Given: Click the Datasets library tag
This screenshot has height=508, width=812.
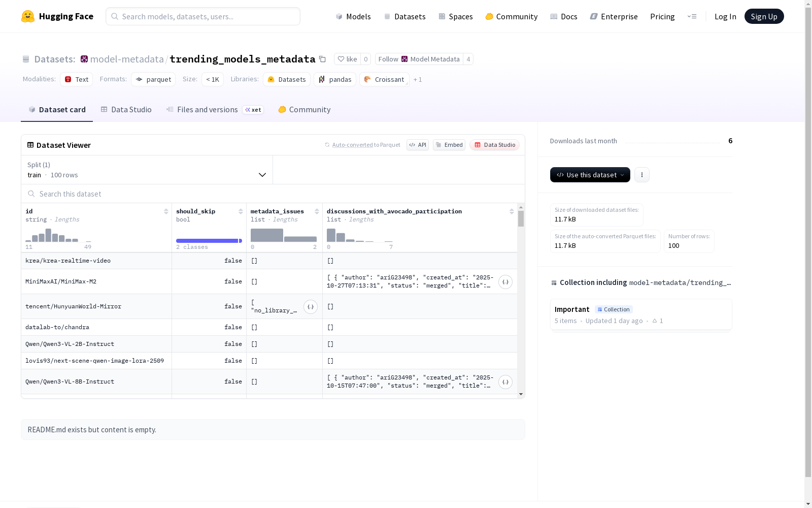Looking at the screenshot, I should tap(287, 79).
